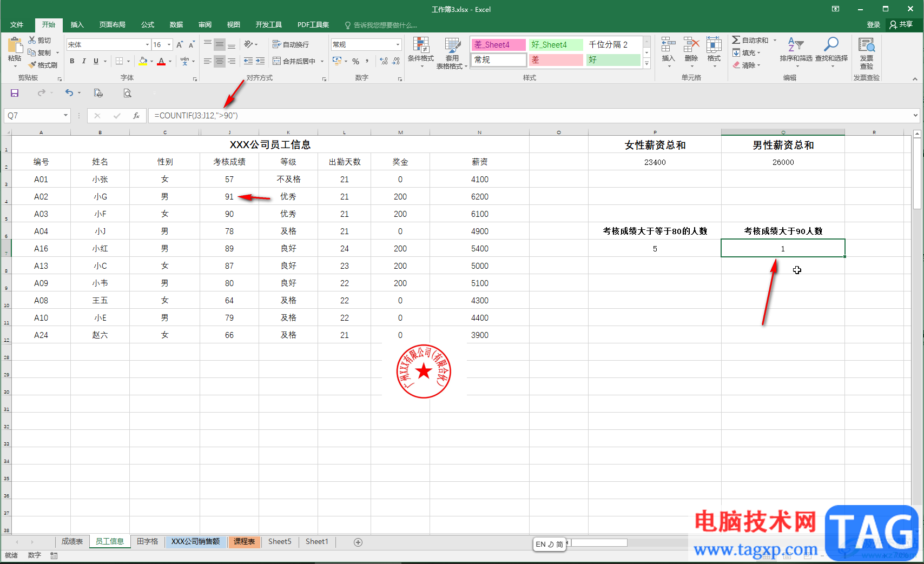The height and width of the screenshot is (564, 924).
Task: Increase font size with the larger A icon
Action: pos(180,45)
